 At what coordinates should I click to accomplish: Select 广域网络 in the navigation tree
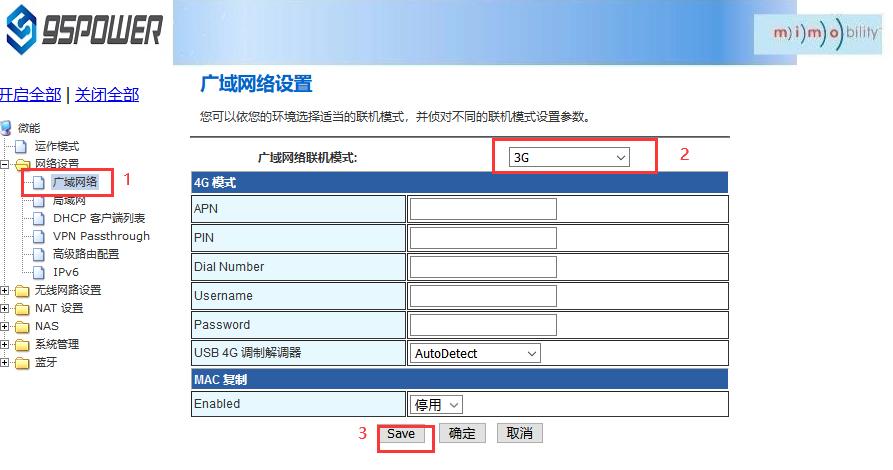75,182
